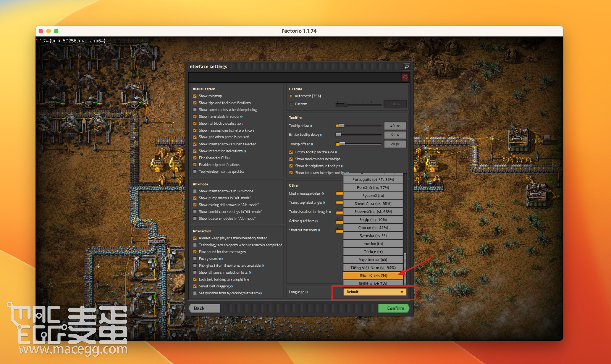Image resolution: width=611 pixels, height=364 pixels.
Task: Adjust the Entity tooltip delay slider
Action: pos(358,135)
